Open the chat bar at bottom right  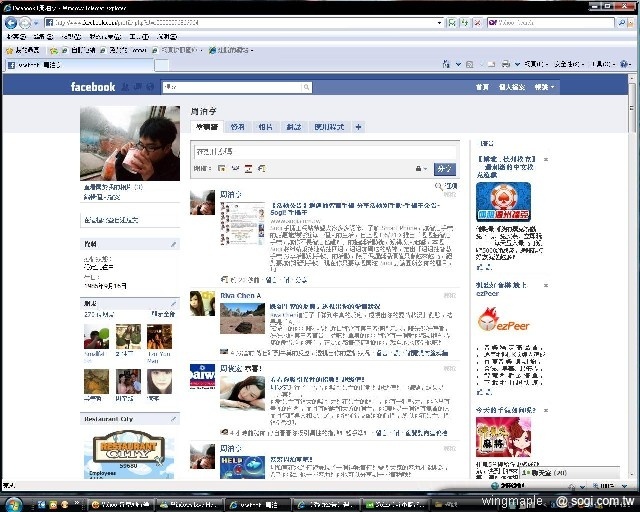pos(570,473)
